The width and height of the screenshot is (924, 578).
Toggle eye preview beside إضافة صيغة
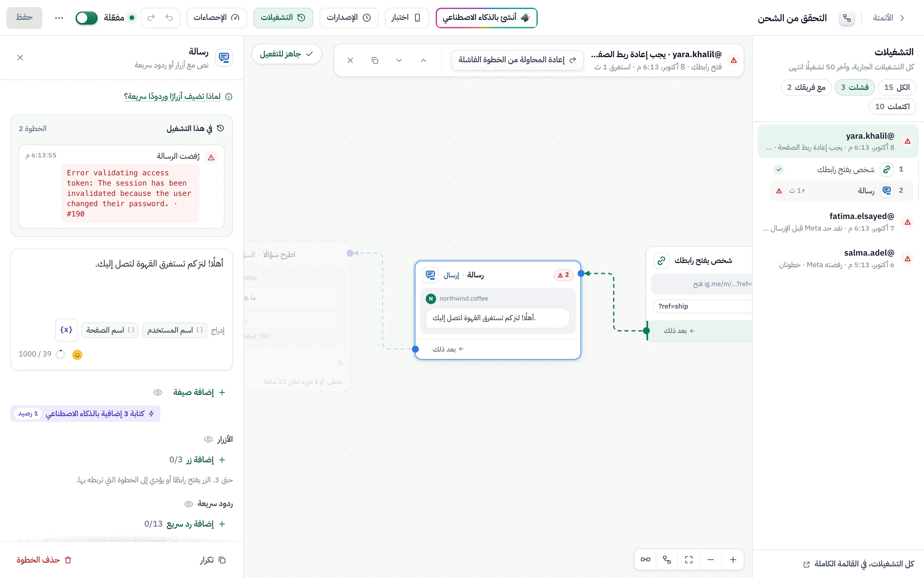pyautogui.click(x=158, y=392)
